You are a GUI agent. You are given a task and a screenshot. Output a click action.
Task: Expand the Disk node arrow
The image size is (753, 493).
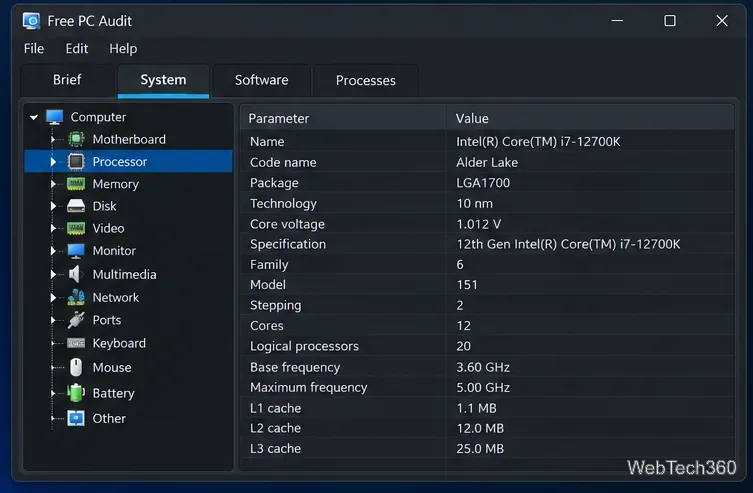click(x=53, y=206)
